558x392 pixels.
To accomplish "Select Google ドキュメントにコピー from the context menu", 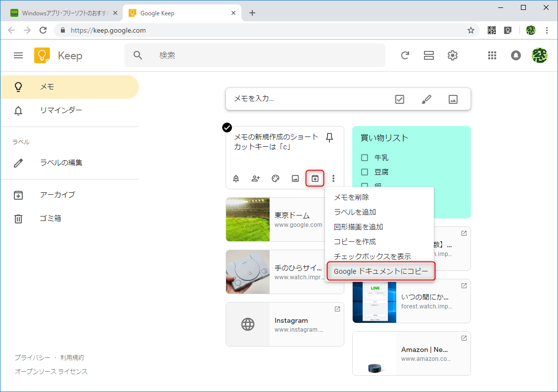I will (380, 271).
